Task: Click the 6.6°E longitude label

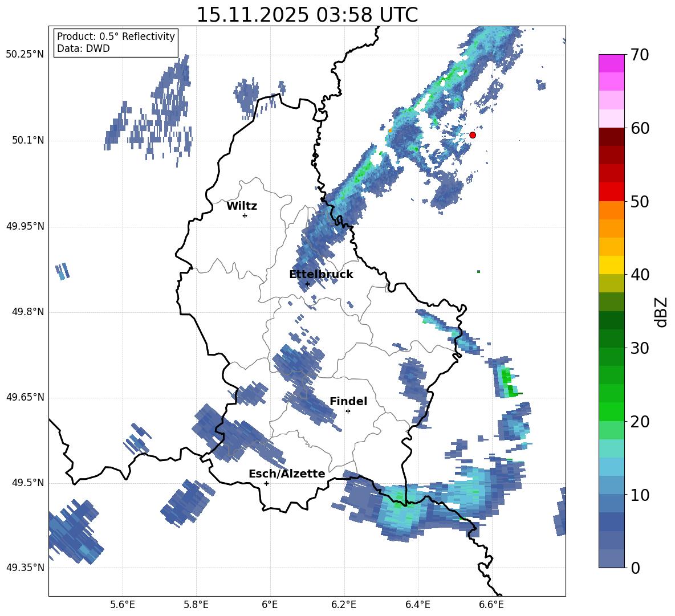Action: (491, 605)
